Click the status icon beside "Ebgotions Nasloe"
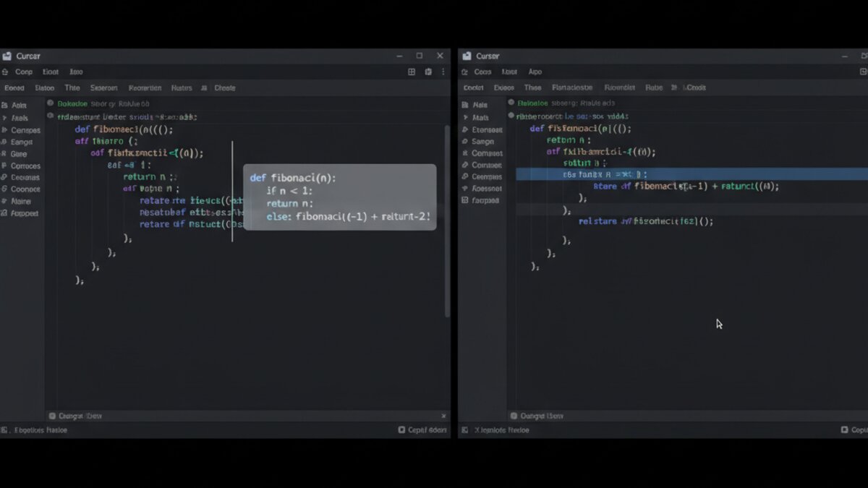 (x=5, y=429)
